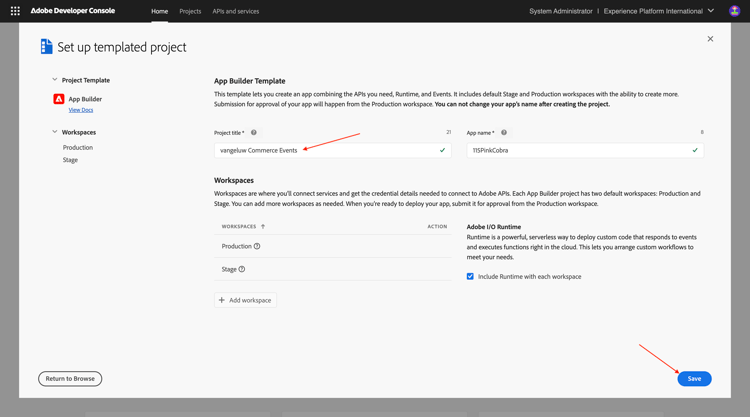Open the APIs and services tab
750x417 pixels.
coord(236,11)
